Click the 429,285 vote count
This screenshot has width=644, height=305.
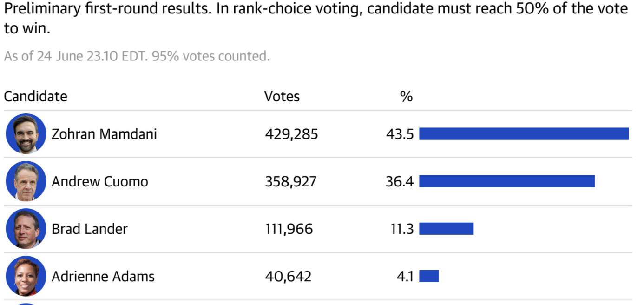(x=291, y=134)
